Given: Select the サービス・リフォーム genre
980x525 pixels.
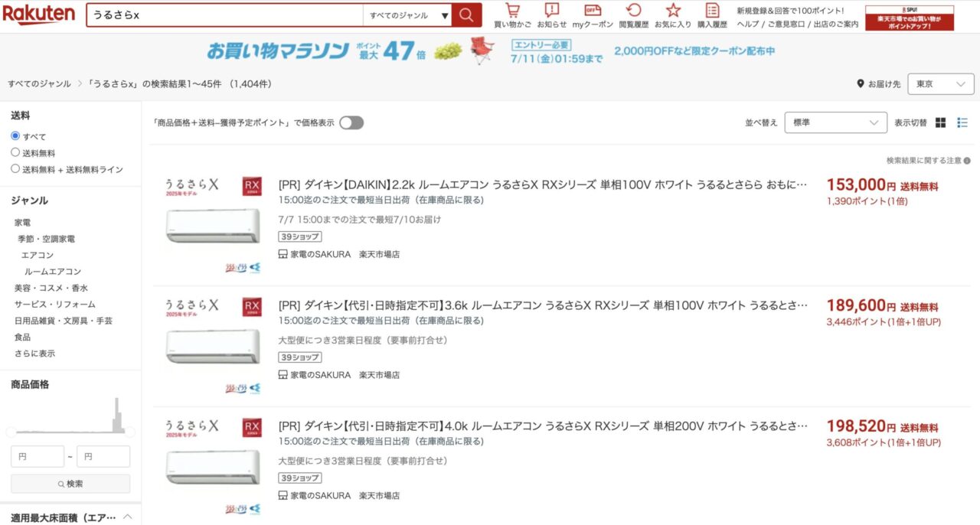Looking at the screenshot, I should coord(54,305).
